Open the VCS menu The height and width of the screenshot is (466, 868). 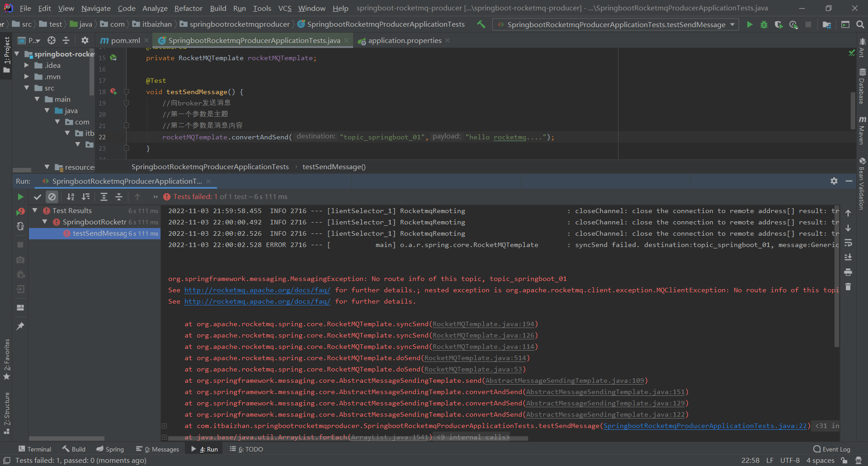click(x=285, y=8)
